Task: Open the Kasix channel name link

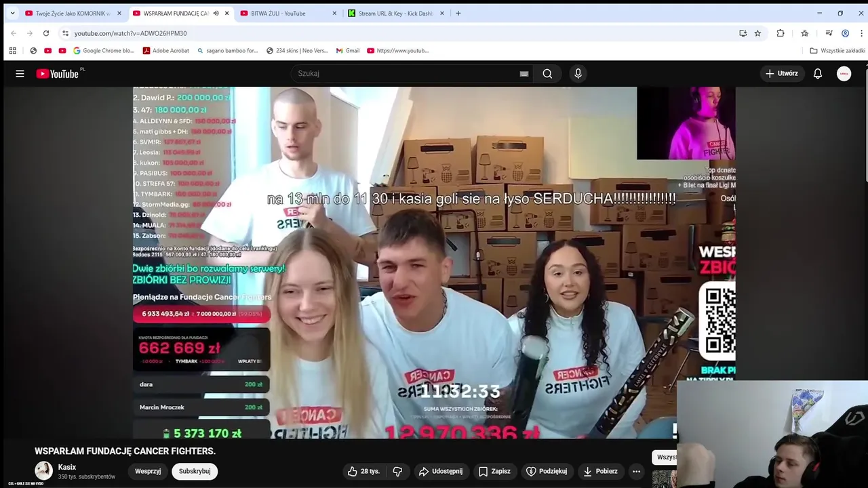Action: (x=67, y=467)
